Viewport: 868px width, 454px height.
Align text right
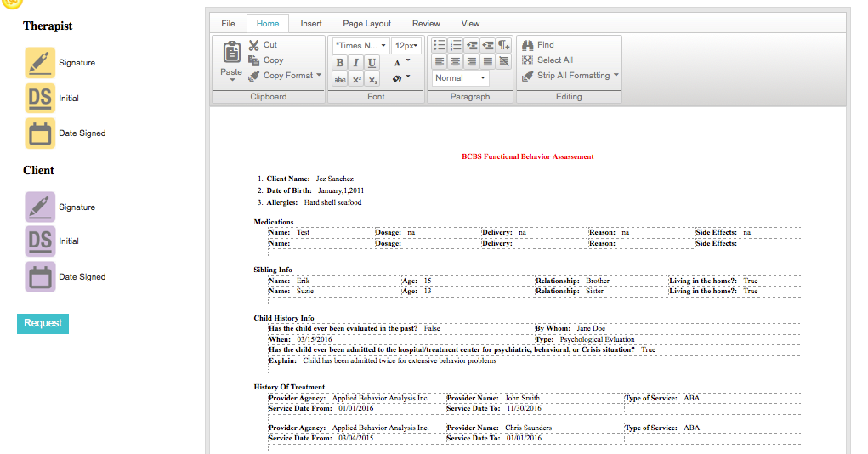point(472,61)
